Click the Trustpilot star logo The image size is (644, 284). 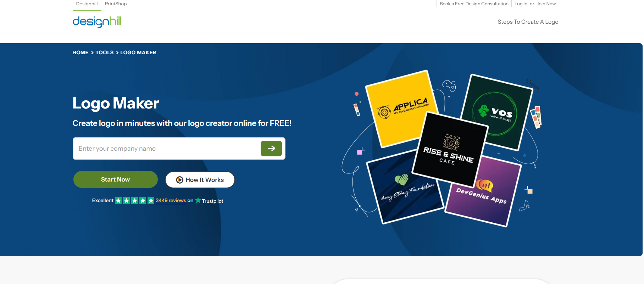pos(198,200)
